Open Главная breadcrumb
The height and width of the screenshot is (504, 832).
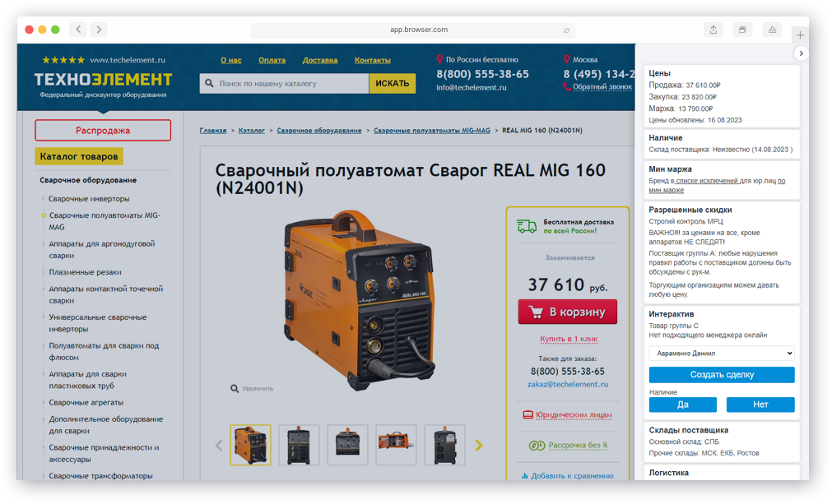click(213, 131)
